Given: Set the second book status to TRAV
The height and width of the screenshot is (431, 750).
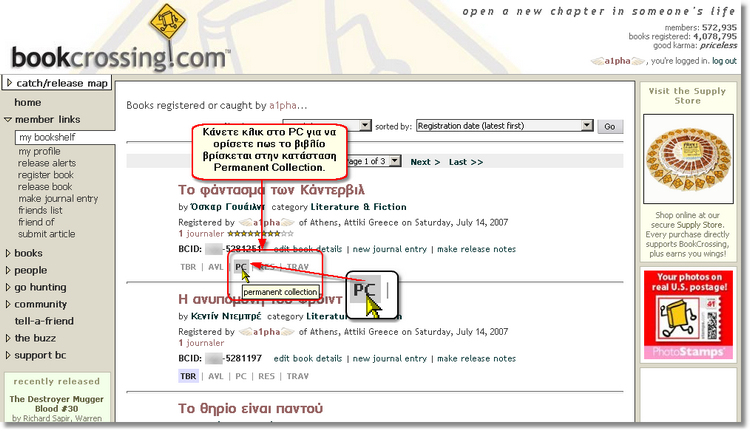Looking at the screenshot, I should click(298, 377).
